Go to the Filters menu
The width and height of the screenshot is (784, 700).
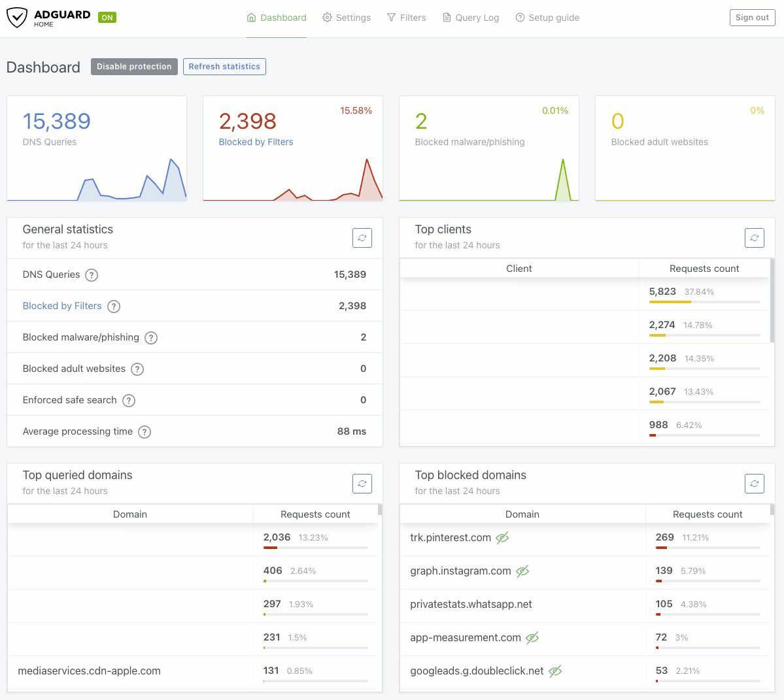pos(407,18)
